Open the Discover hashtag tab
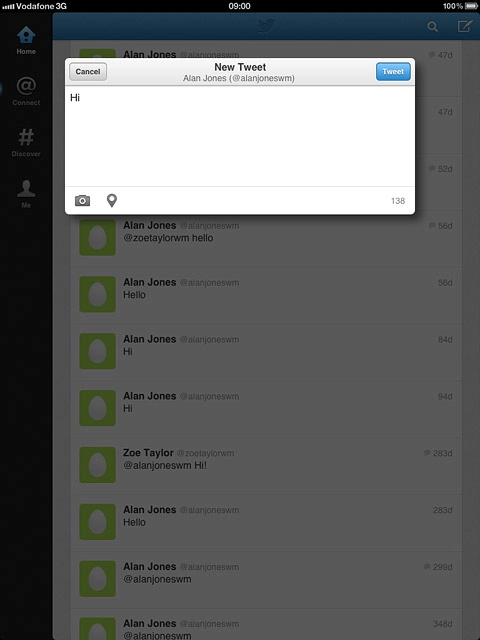Screen dimensions: 480x640 click(26, 142)
